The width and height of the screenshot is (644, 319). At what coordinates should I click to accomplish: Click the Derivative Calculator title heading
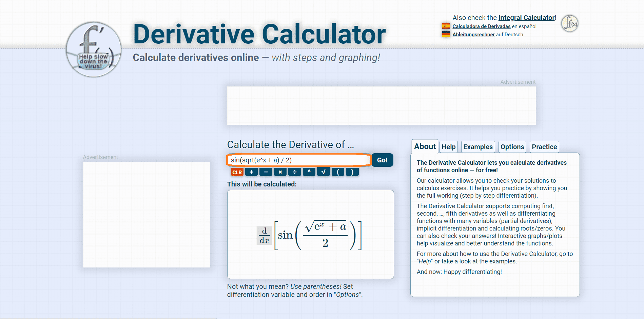click(259, 34)
